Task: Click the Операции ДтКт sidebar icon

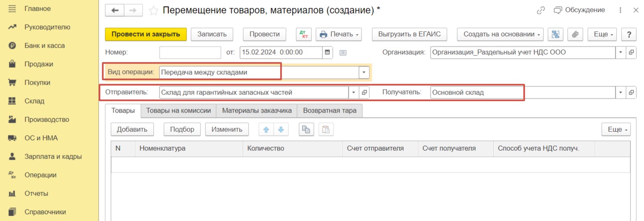Action: 12,175
